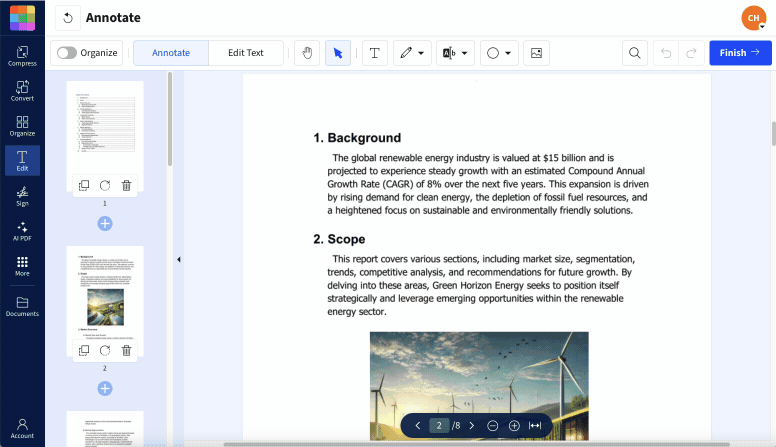The width and height of the screenshot is (776, 447).
Task: Insert an image with image tool
Action: (x=536, y=53)
